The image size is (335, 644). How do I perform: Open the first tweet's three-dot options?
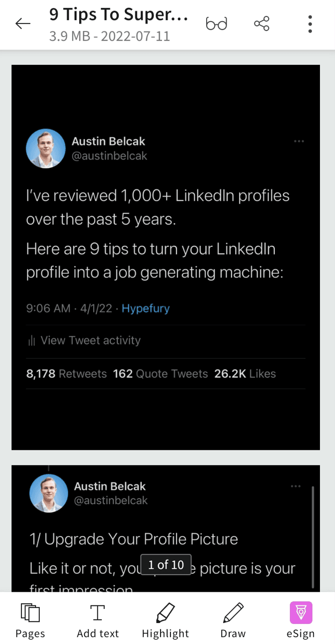(299, 141)
